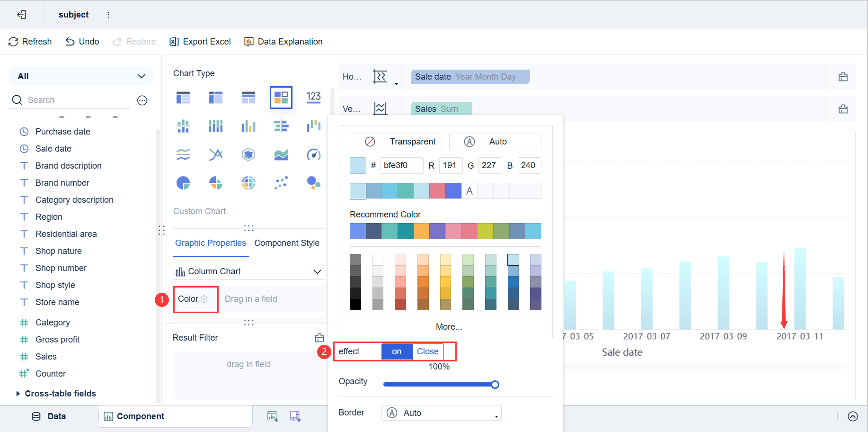Collapse the Column Chart section chevron
The height and width of the screenshot is (432, 868).
[x=317, y=271]
